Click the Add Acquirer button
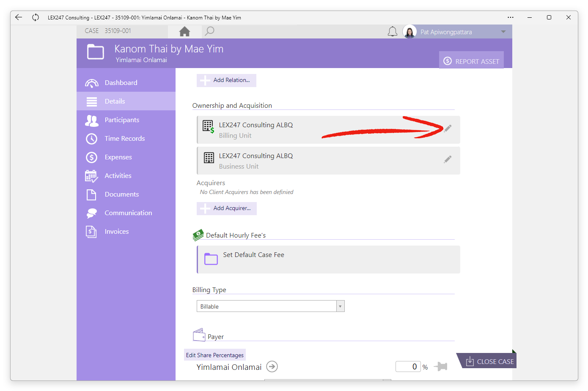Image resolution: width=588 pixels, height=391 pixels. 227,208
